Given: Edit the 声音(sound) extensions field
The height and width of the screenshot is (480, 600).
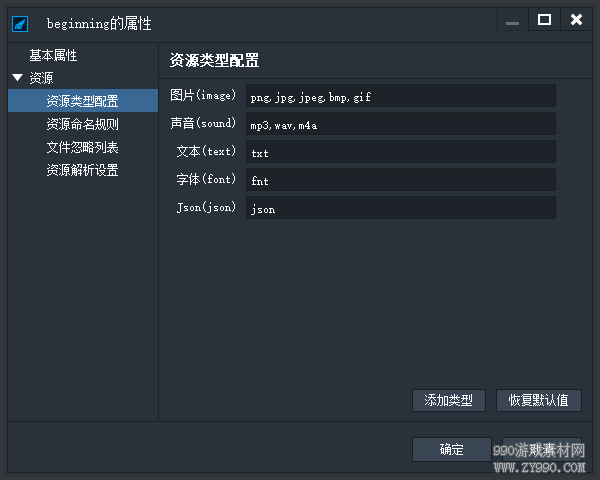Looking at the screenshot, I should pos(401,124).
